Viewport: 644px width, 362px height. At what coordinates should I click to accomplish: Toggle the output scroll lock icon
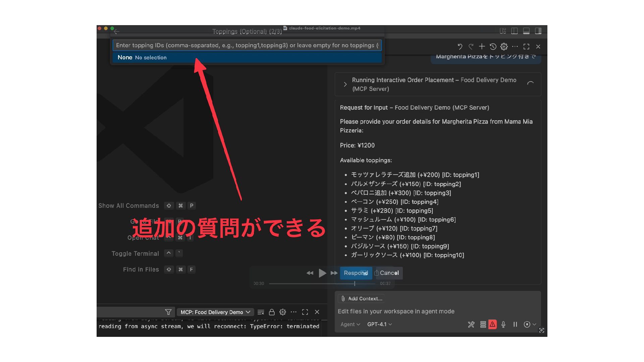272,312
